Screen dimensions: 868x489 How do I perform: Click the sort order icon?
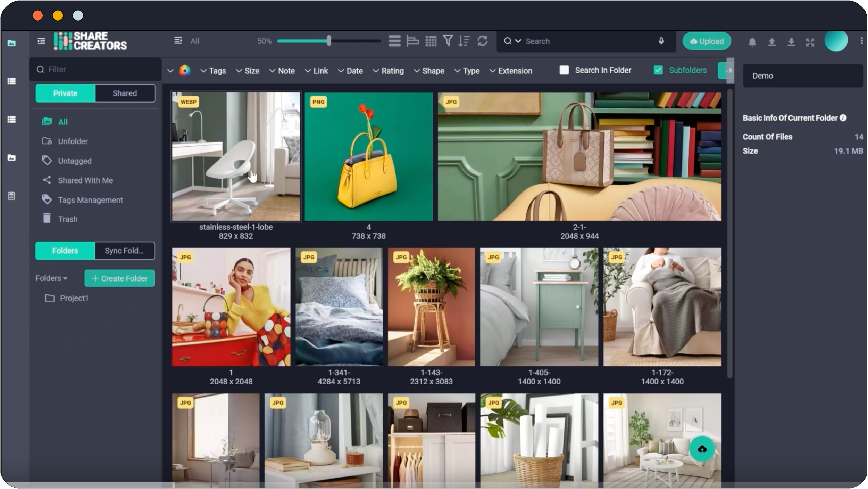464,41
